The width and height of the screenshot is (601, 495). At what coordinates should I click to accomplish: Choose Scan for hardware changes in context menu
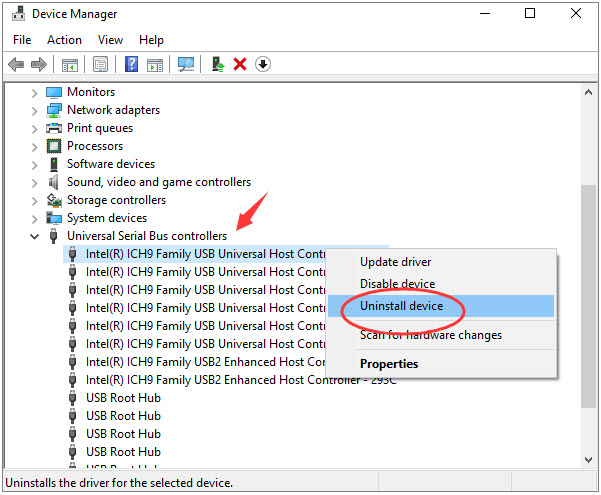(x=441, y=335)
